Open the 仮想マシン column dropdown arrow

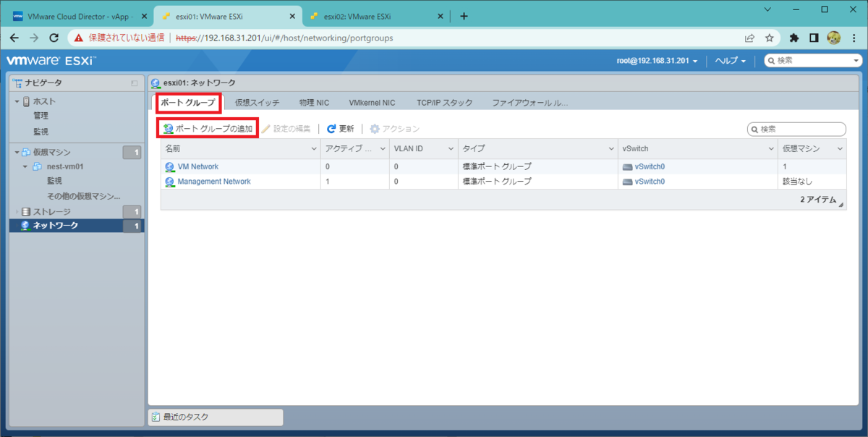pos(840,148)
